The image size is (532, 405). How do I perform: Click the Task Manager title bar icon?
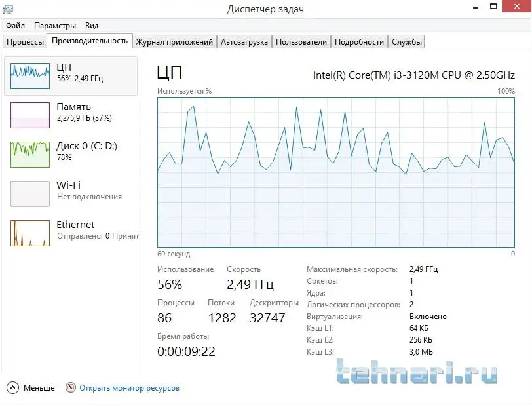pos(7,9)
